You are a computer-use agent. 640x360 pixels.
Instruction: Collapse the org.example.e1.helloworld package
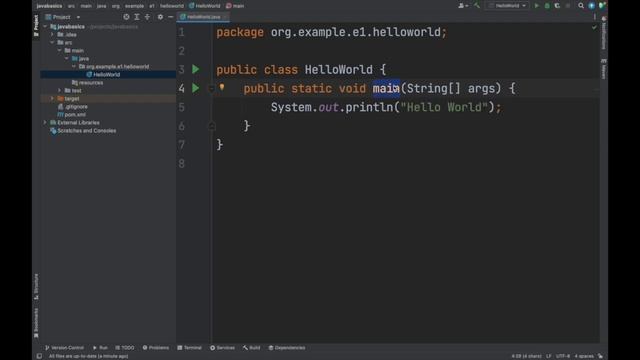[x=74, y=67]
